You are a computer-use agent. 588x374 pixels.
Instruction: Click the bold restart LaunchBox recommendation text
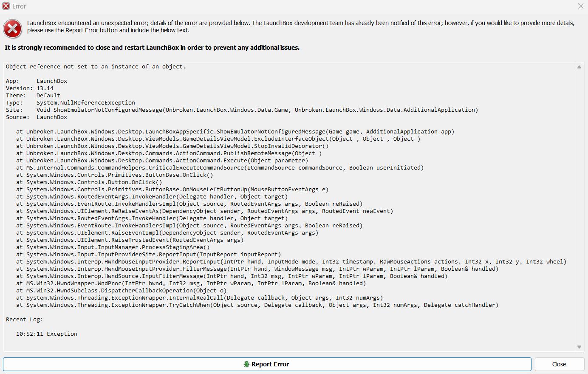[x=152, y=48]
